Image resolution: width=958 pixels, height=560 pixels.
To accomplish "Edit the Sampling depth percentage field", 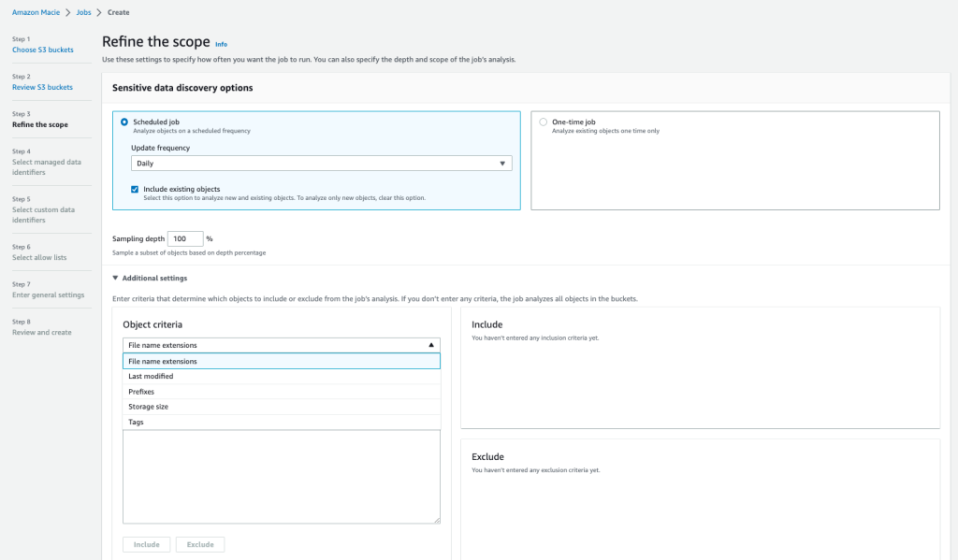I will (184, 237).
